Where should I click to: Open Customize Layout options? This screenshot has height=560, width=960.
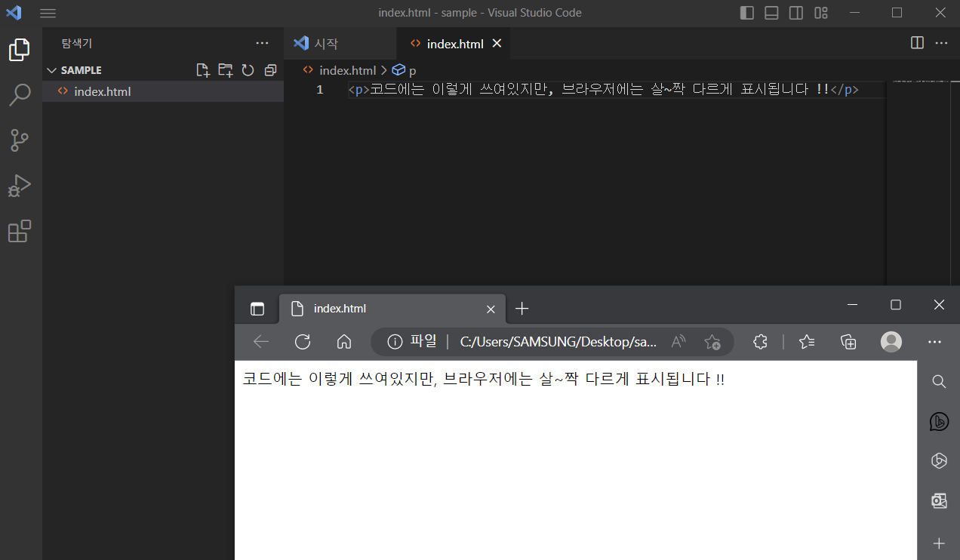click(821, 13)
